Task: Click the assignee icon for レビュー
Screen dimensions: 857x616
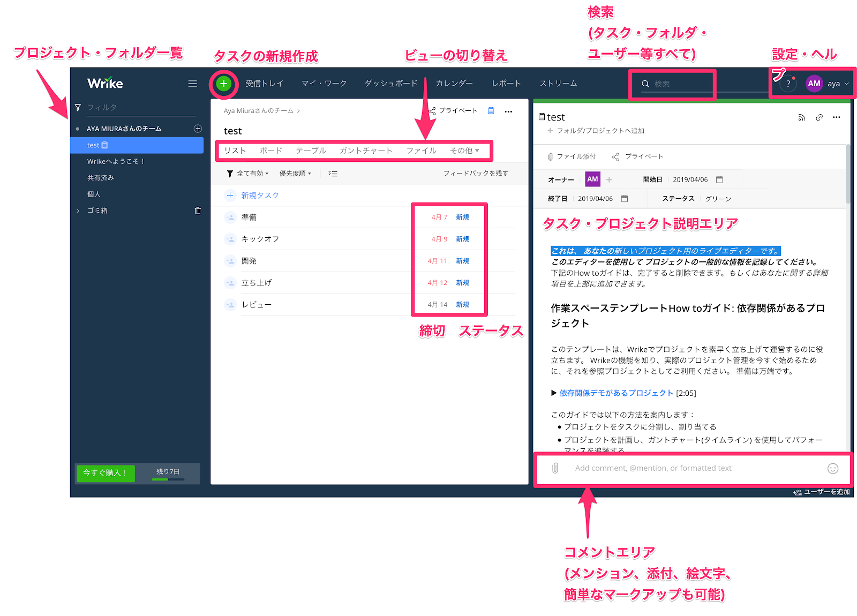Action: [x=230, y=305]
